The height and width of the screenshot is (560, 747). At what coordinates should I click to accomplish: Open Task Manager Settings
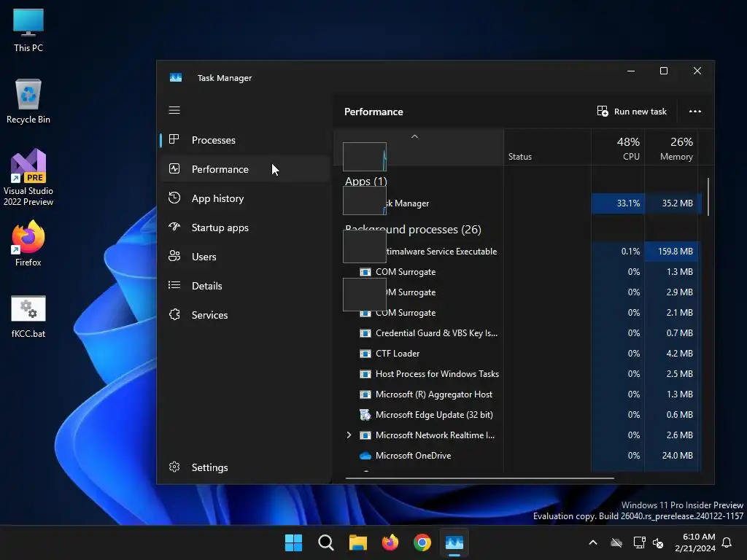pos(244,467)
